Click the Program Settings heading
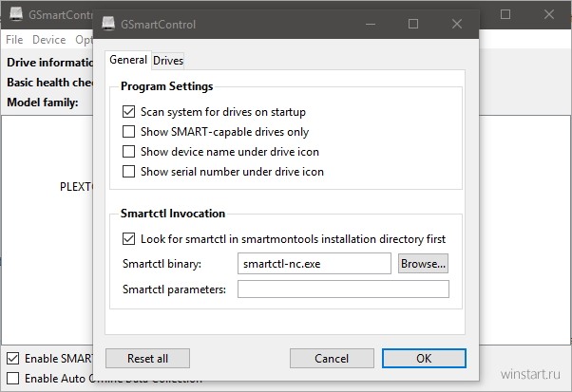 (x=166, y=86)
